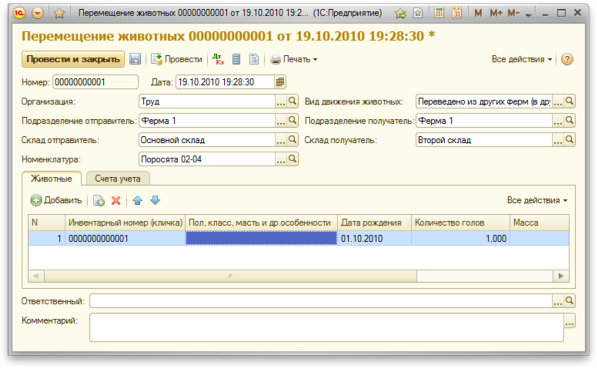Click the M memory button
This screenshot has height=368, width=597.
pos(478,13)
